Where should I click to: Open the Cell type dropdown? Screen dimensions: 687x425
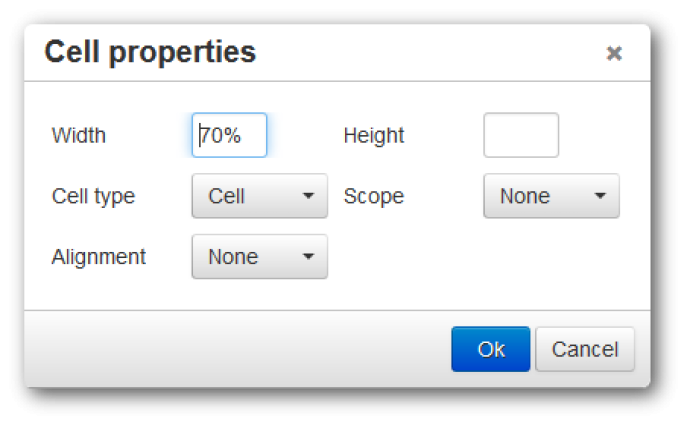coord(259,196)
